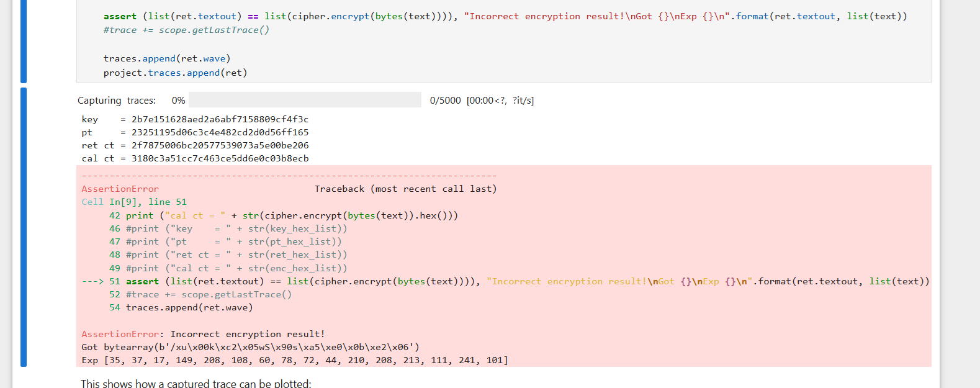Click the 'cal ct' output line
Image resolution: width=980 pixels, height=388 pixels.
(x=195, y=158)
